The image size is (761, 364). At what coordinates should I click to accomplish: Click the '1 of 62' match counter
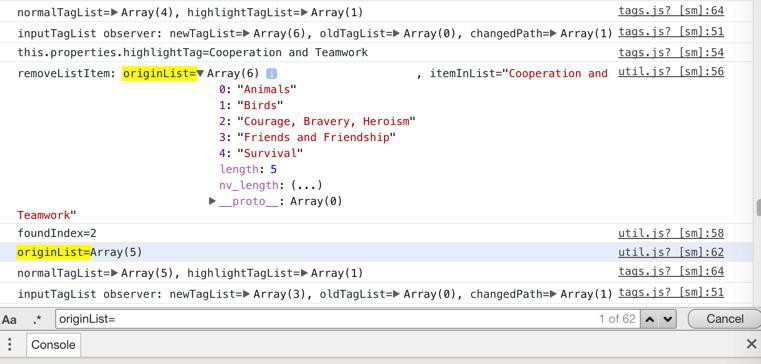tap(617, 319)
